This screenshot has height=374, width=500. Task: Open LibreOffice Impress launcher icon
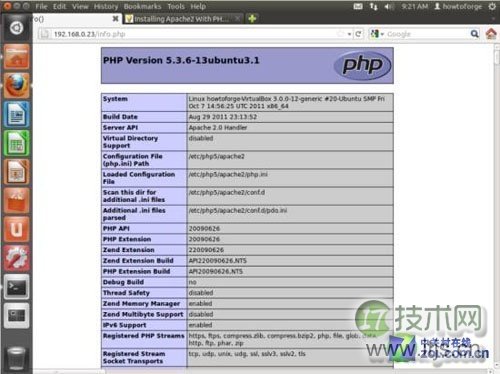point(16,172)
